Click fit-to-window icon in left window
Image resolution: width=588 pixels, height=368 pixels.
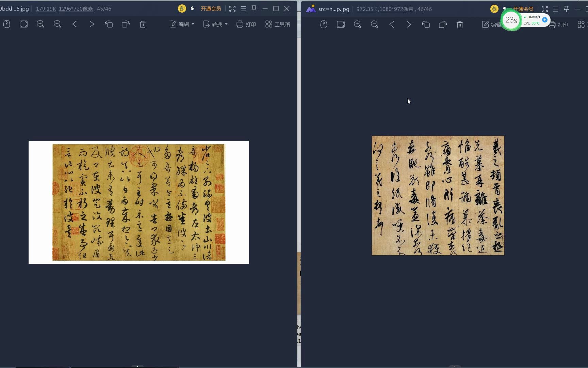[x=23, y=24]
